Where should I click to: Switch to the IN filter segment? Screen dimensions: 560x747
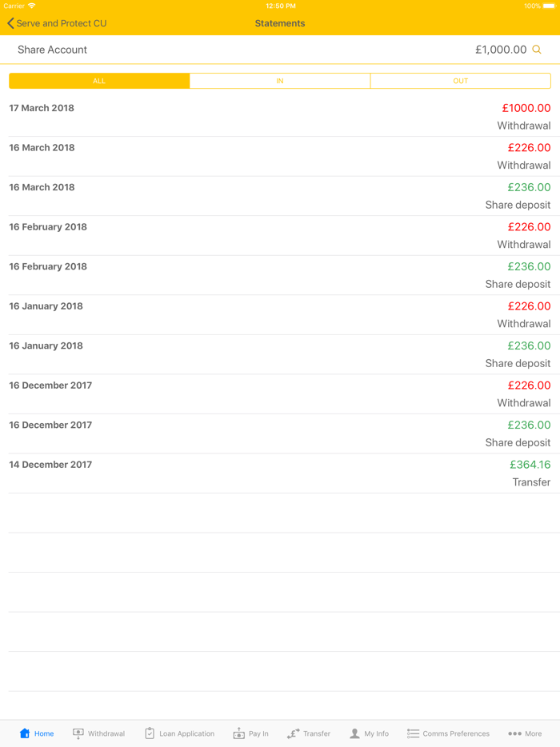(280, 81)
